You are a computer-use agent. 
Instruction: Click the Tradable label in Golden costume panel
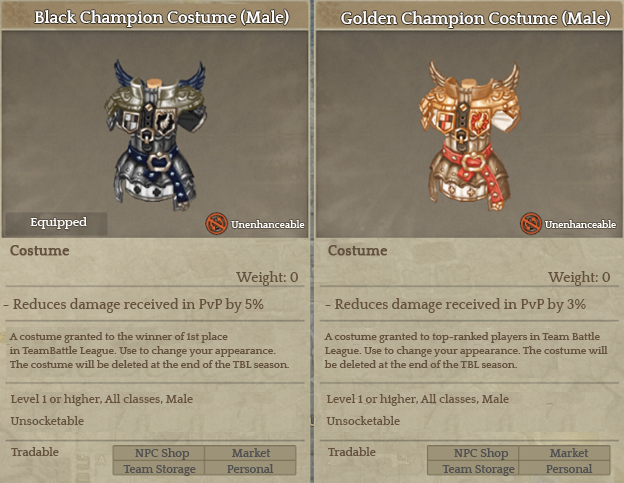click(x=352, y=452)
